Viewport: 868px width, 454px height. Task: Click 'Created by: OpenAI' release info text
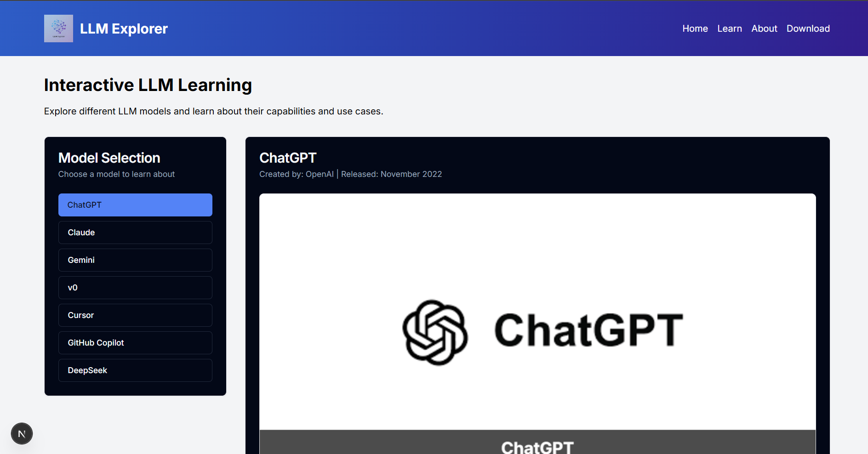coord(350,174)
